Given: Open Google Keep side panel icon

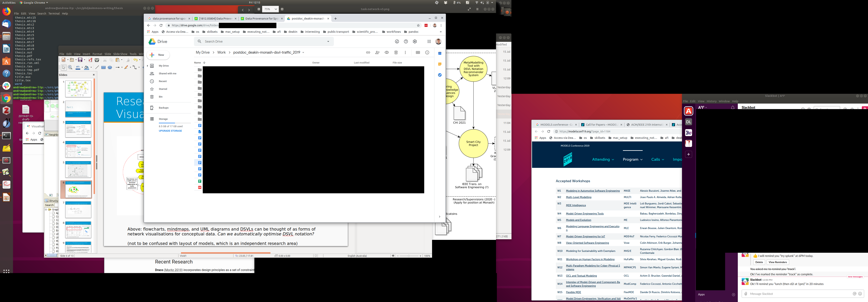Looking at the screenshot, I should click(x=440, y=64).
